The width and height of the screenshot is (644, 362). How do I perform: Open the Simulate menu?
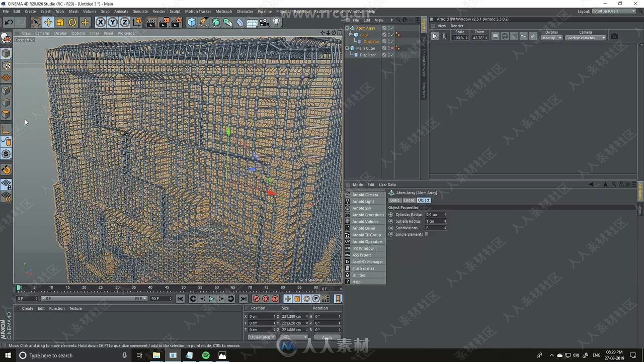tap(140, 11)
